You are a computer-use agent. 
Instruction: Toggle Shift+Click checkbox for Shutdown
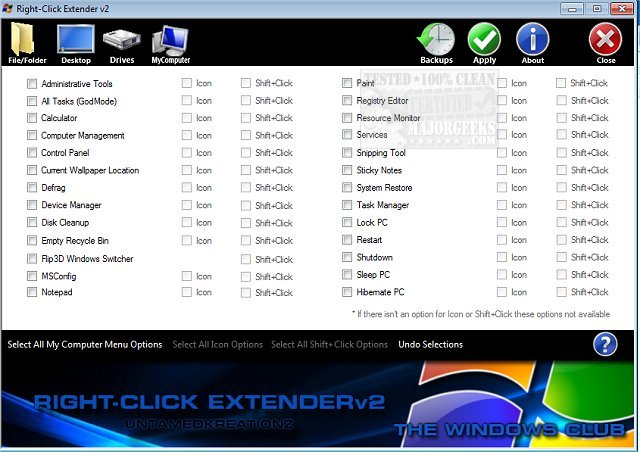pyautogui.click(x=562, y=257)
